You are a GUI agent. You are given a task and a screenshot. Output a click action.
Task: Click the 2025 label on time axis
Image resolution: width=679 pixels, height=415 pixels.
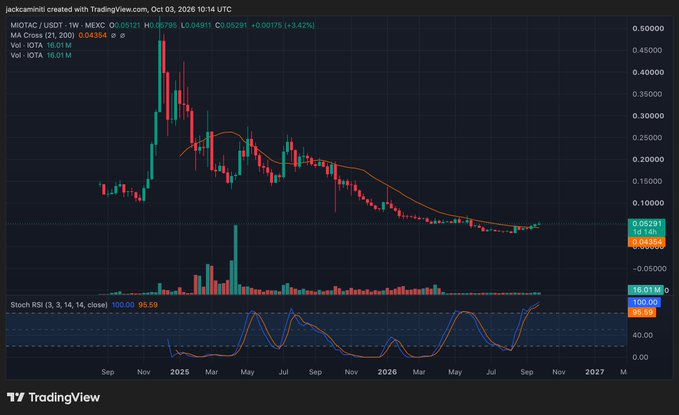tap(179, 372)
